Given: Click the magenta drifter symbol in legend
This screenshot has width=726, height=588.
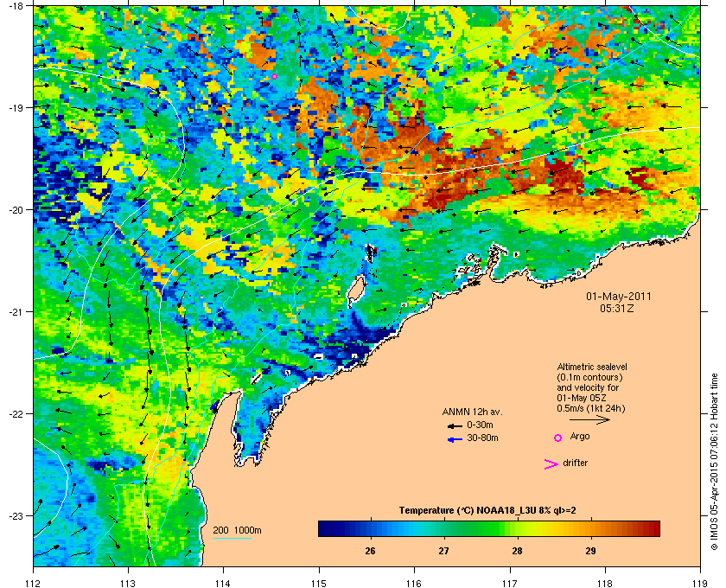Looking at the screenshot, I should (551, 464).
